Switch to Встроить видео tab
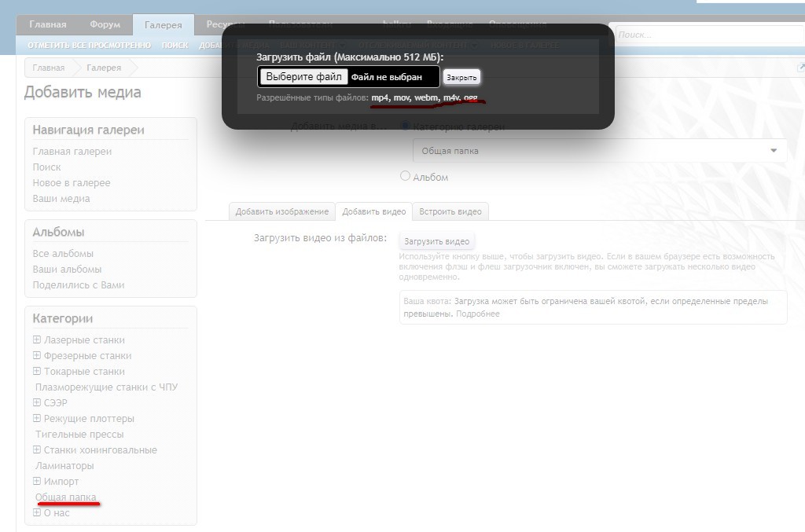 [450, 211]
